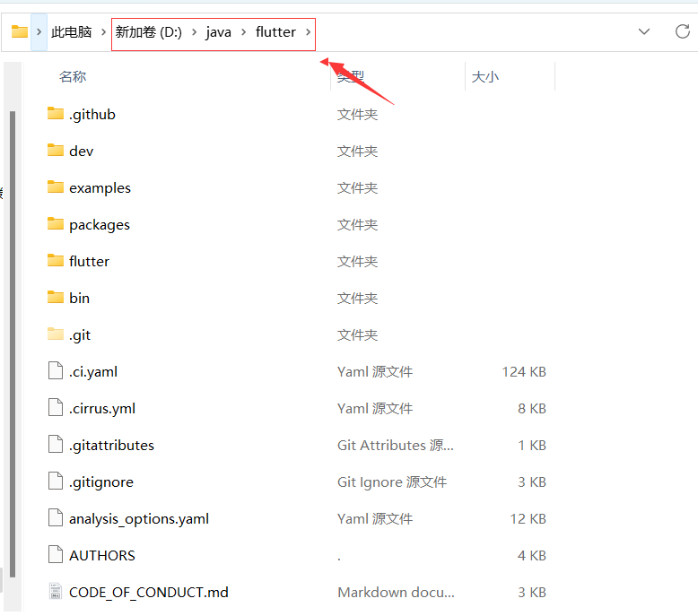Image resolution: width=698 pixels, height=616 pixels.
Task: Open address bar history dropdown
Action: (x=643, y=32)
